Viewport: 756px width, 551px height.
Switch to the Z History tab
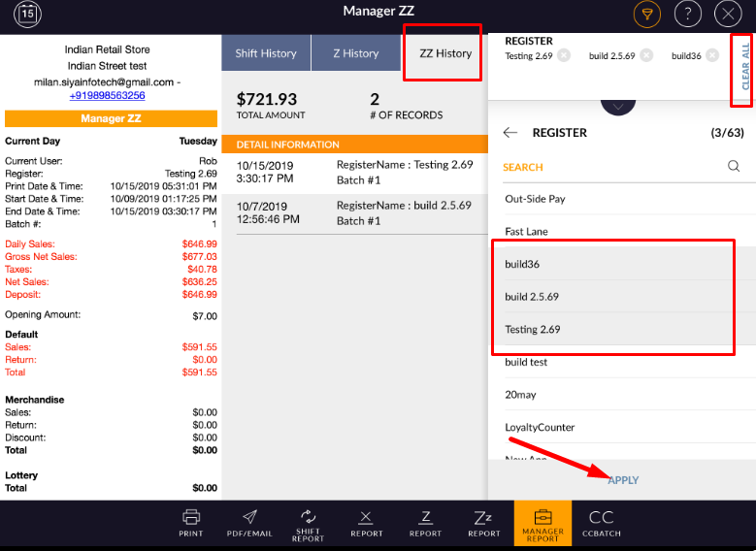pos(355,53)
